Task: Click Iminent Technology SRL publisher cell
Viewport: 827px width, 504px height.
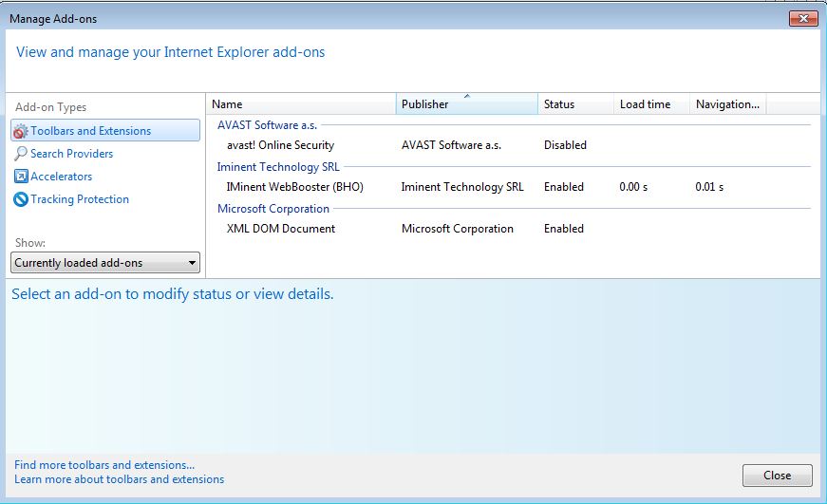Action: click(462, 187)
